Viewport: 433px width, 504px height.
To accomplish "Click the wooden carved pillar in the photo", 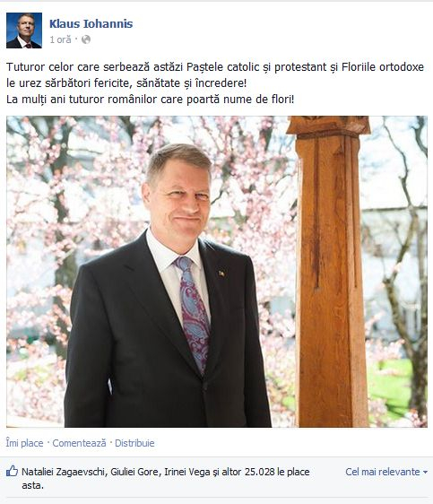I will (330, 272).
